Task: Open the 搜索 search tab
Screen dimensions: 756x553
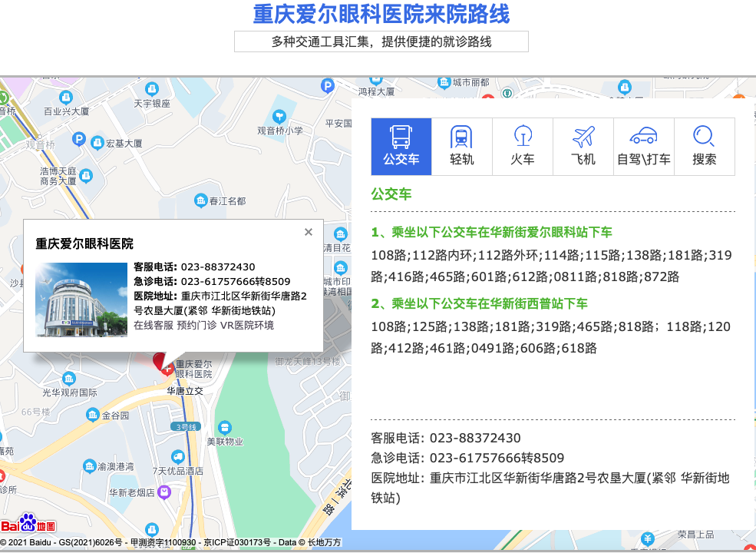Action: (705, 147)
